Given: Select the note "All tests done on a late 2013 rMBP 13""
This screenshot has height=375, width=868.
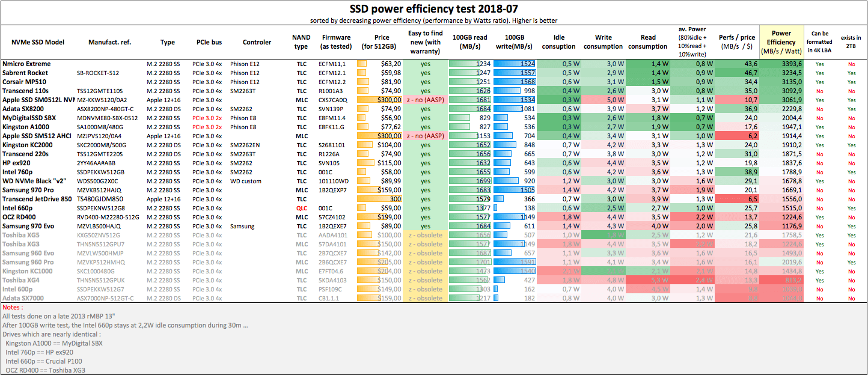Looking at the screenshot, I should [x=58, y=316].
